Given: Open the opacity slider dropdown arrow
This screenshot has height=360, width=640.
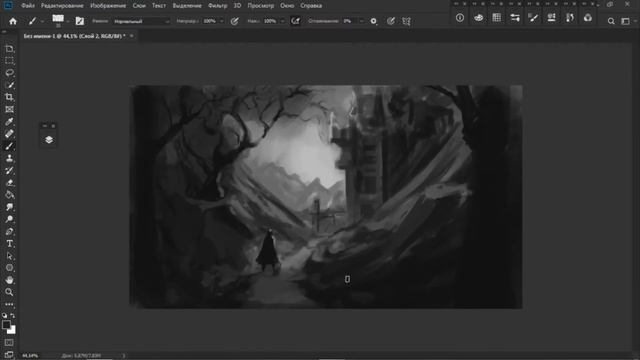Looking at the screenshot, I should (222, 21).
